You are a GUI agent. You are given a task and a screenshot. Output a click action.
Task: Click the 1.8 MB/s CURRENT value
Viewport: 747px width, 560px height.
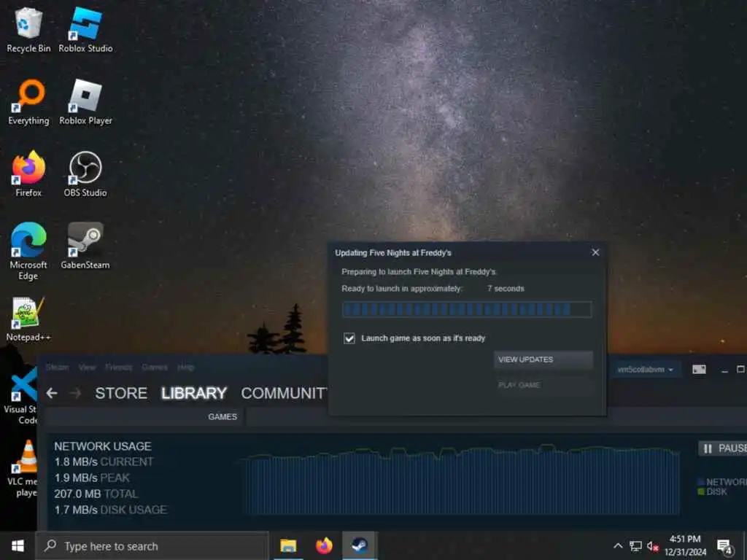tap(104, 462)
